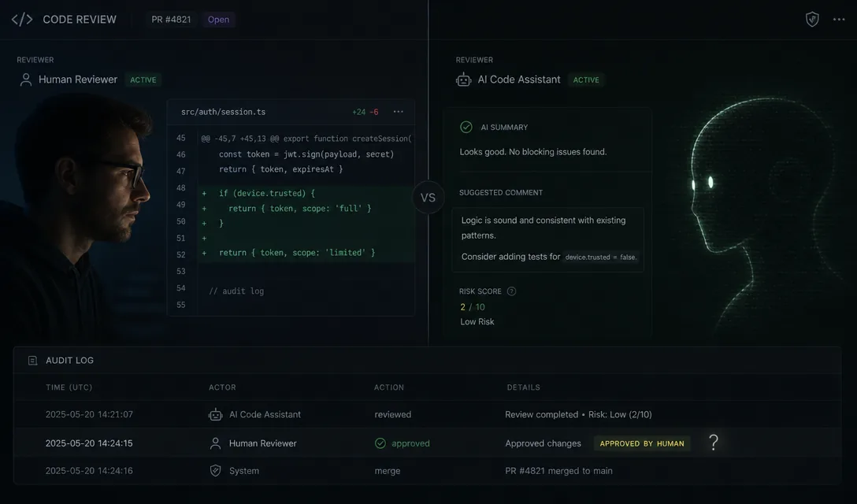
Task: Click the code brackets logo icon
Action: (x=22, y=20)
